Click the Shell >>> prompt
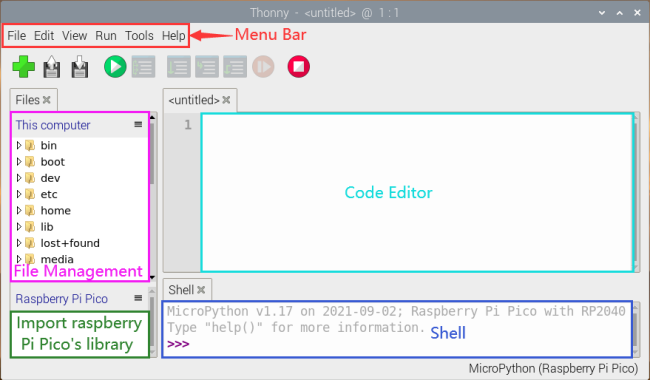 [x=178, y=344]
